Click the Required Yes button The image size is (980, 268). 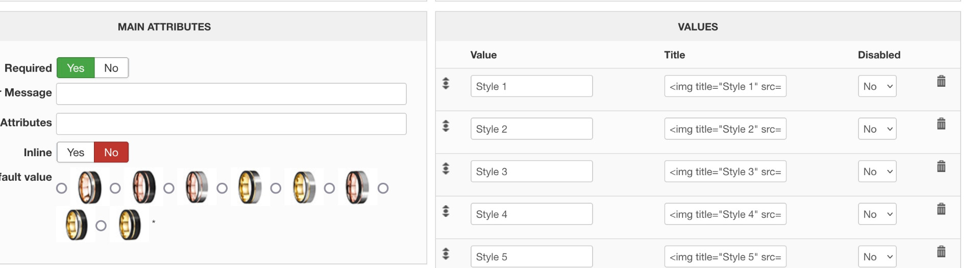click(x=76, y=68)
